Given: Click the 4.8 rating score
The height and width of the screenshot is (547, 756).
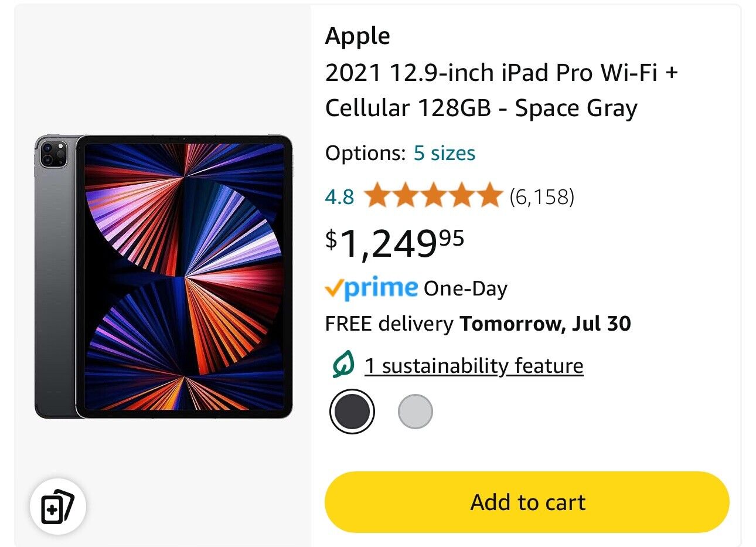Looking at the screenshot, I should point(338,196).
